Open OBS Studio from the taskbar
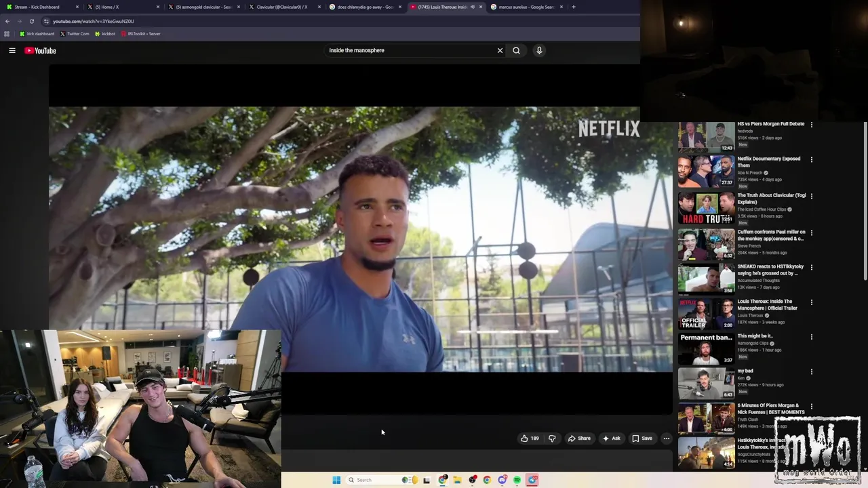The image size is (868, 488). 473,480
